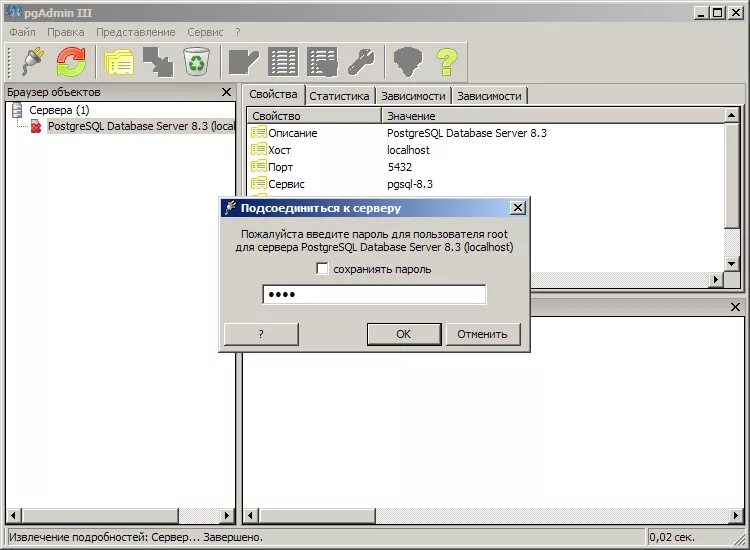This screenshot has height=550, width=750.
Task: Close the lower SQL pane
Action: click(735, 307)
